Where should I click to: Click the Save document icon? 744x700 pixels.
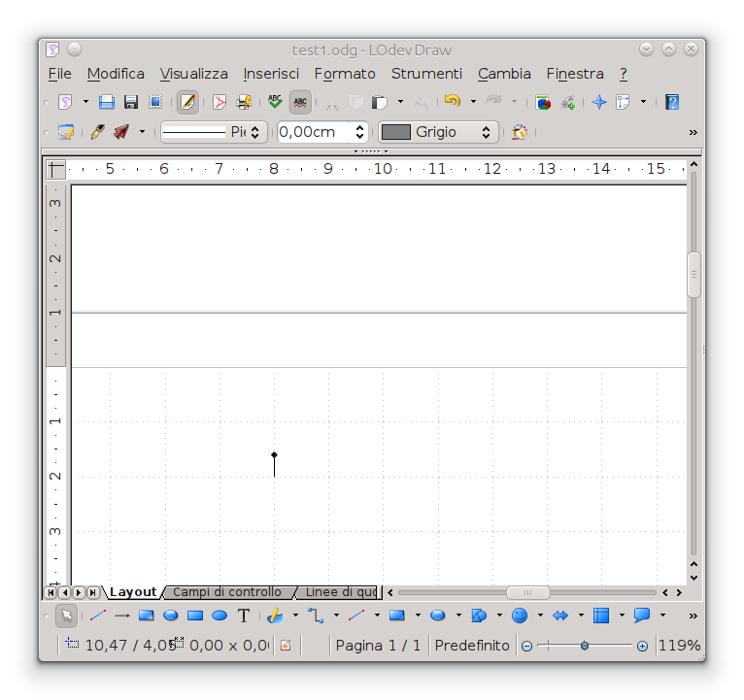point(107,102)
